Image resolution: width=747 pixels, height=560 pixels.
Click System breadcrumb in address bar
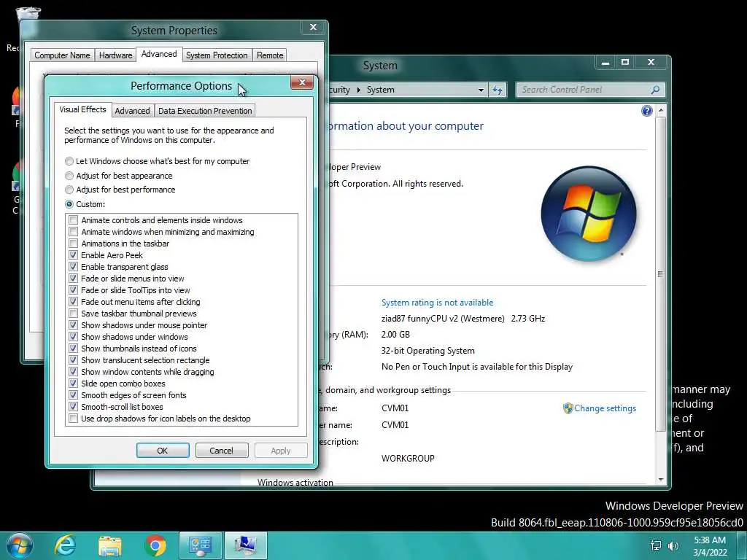point(380,90)
